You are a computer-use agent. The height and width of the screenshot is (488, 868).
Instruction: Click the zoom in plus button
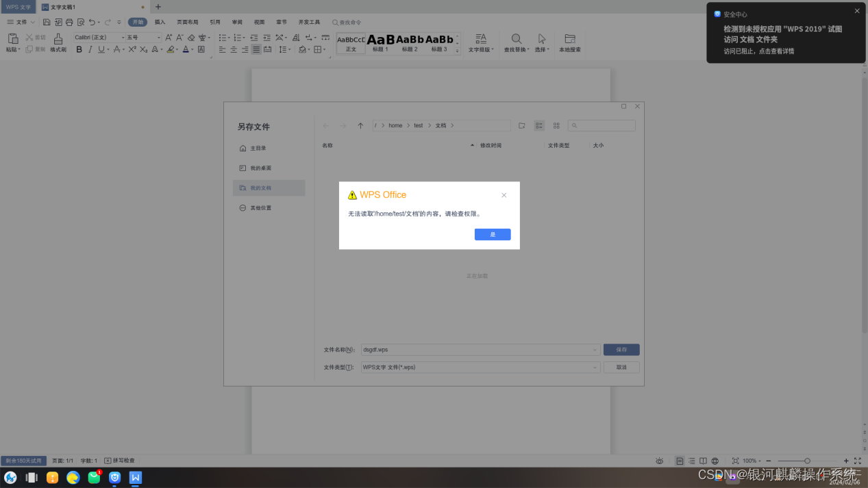[846, 461]
